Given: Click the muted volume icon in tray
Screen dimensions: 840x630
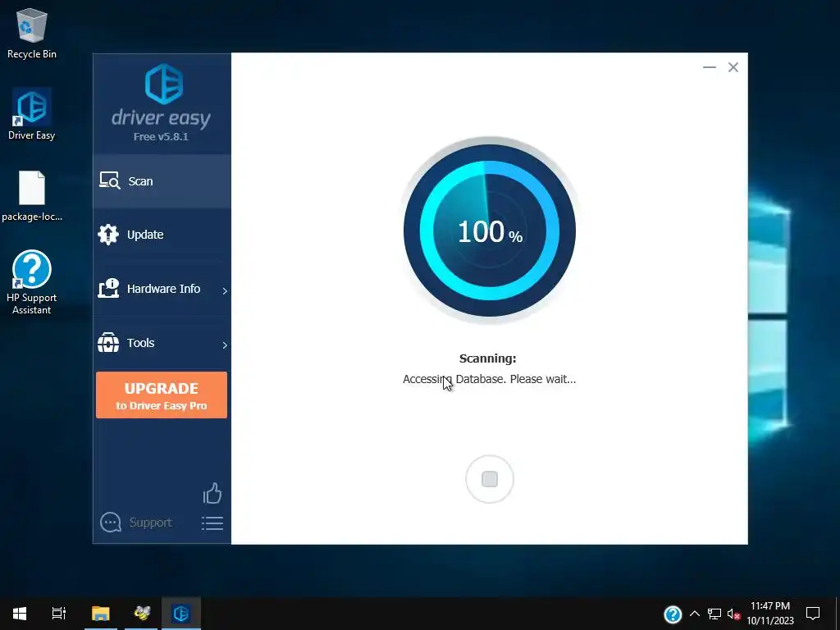Looking at the screenshot, I should pos(733,614).
